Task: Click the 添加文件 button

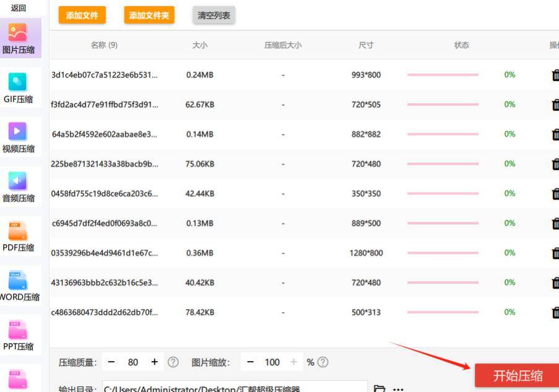Action: 82,15
